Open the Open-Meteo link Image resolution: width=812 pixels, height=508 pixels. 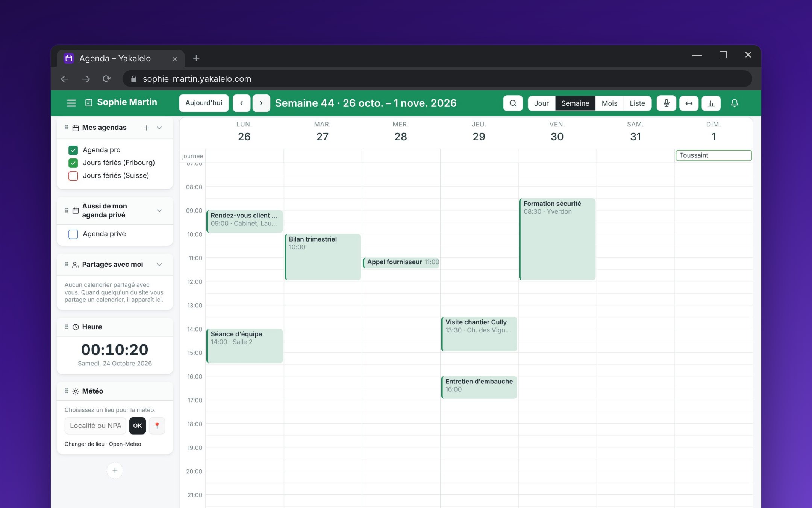pos(125,444)
